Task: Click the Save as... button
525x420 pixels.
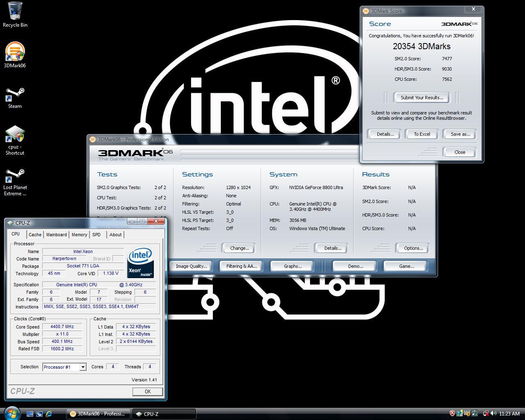Action: click(x=460, y=134)
